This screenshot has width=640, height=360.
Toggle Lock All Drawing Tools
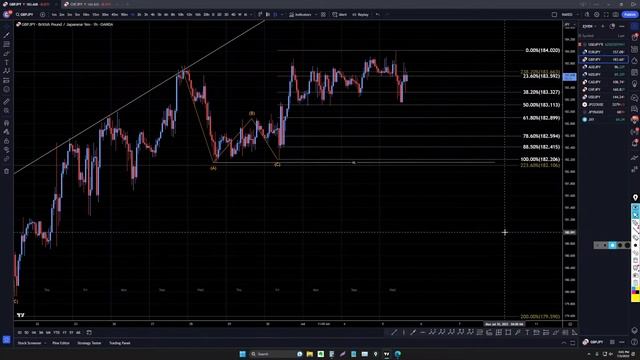7,141
